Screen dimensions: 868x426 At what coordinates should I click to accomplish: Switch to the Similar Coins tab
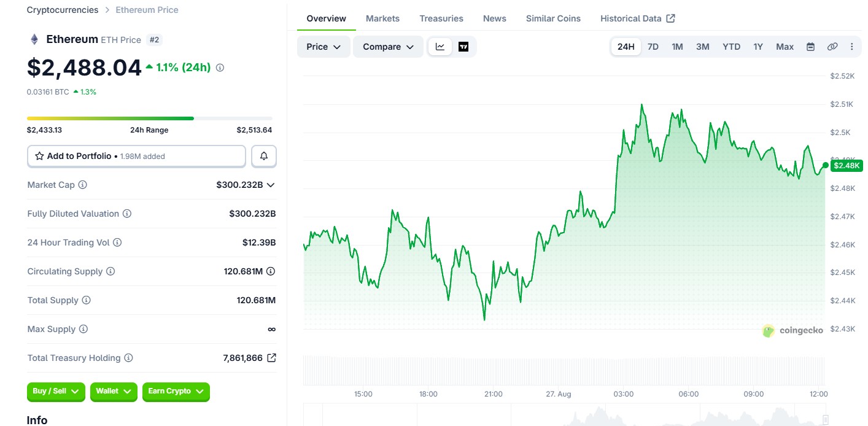(x=553, y=18)
